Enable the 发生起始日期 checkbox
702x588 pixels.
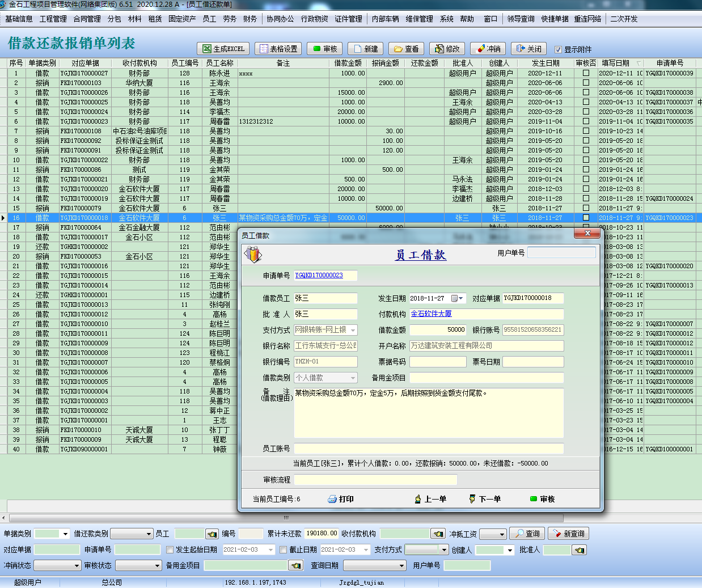pyautogui.click(x=170, y=549)
